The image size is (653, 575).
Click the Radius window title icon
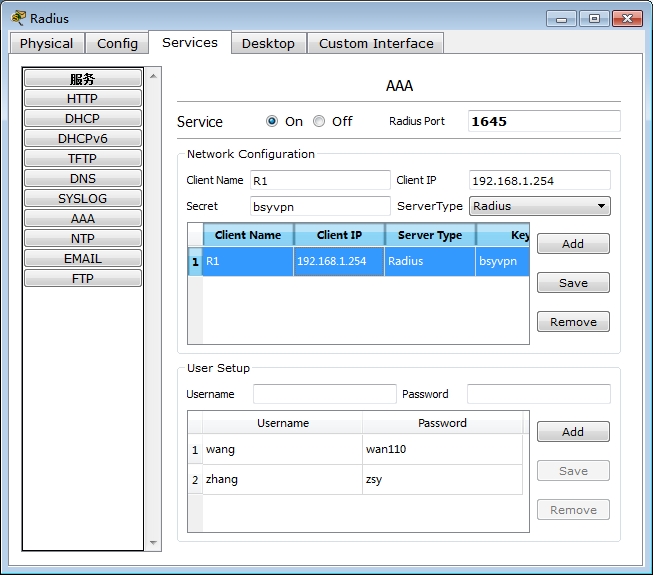click(18, 18)
